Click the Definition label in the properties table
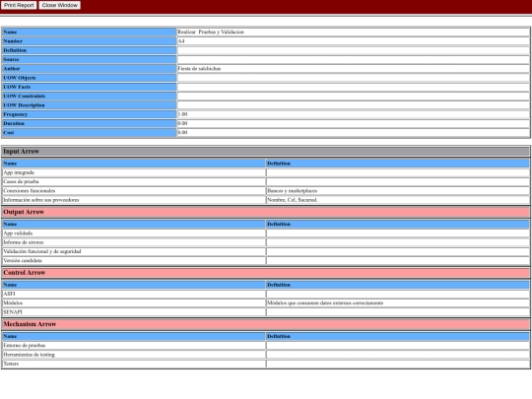The image size is (532, 399). tap(90, 50)
